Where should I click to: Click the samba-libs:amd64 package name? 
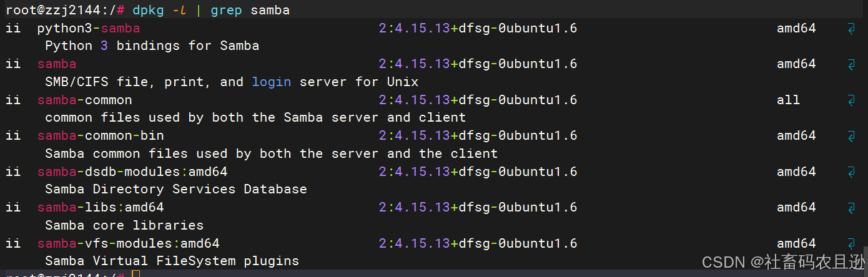[x=101, y=208]
